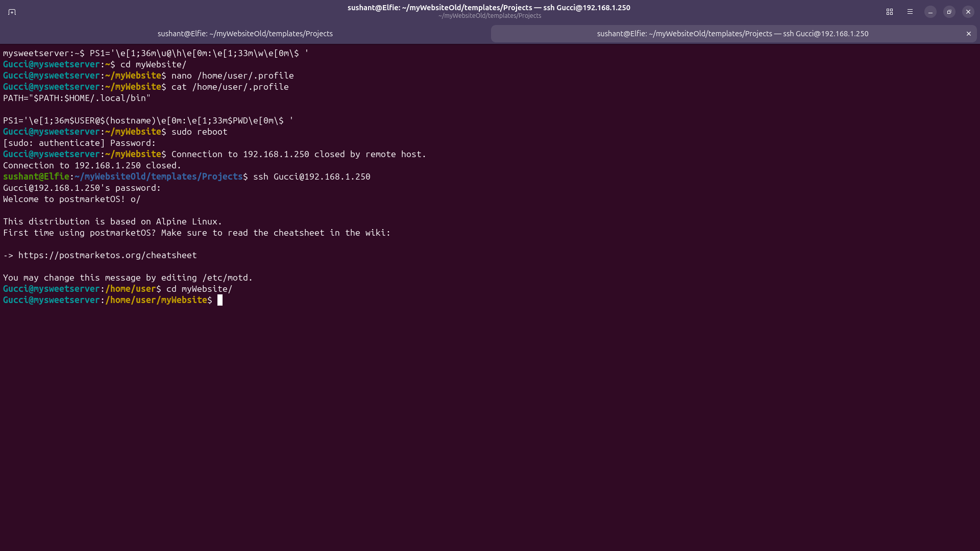Switch to the first Projects tab

tap(245, 34)
